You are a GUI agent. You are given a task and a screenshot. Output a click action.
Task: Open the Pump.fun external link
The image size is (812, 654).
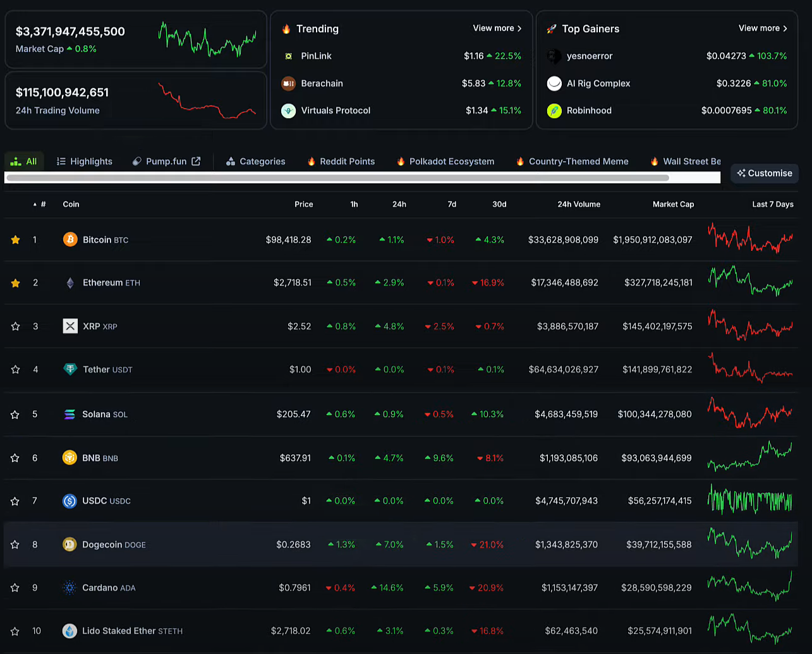(x=166, y=161)
